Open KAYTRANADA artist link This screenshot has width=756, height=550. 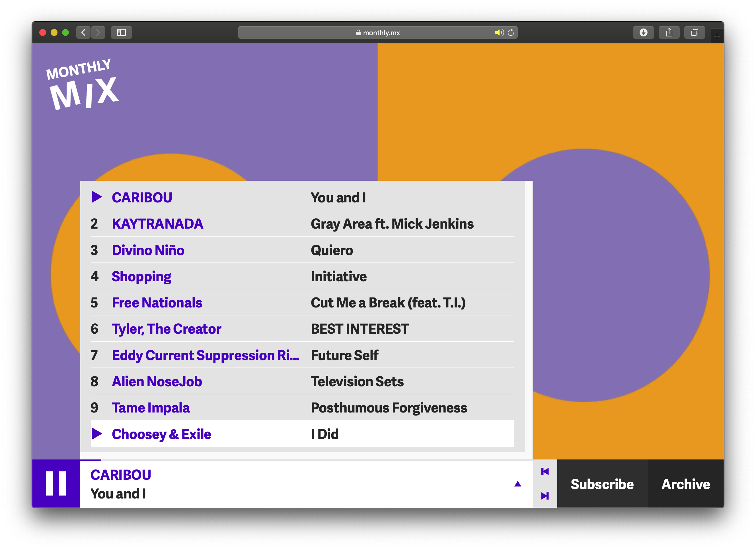coord(157,224)
